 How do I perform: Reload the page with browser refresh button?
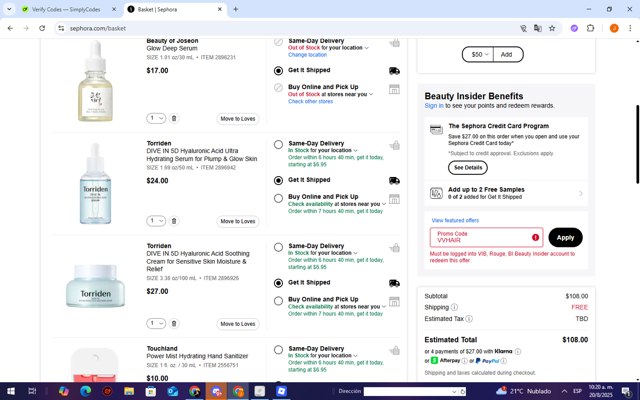pyautogui.click(x=42, y=28)
